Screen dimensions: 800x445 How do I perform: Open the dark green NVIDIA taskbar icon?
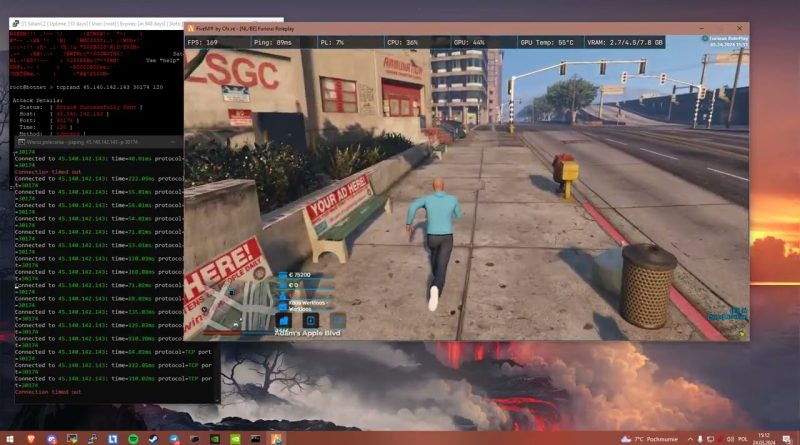(x=215, y=439)
